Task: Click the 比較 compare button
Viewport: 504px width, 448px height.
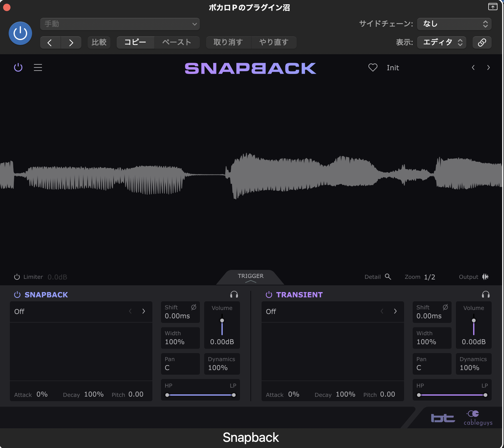Action: pyautogui.click(x=99, y=42)
